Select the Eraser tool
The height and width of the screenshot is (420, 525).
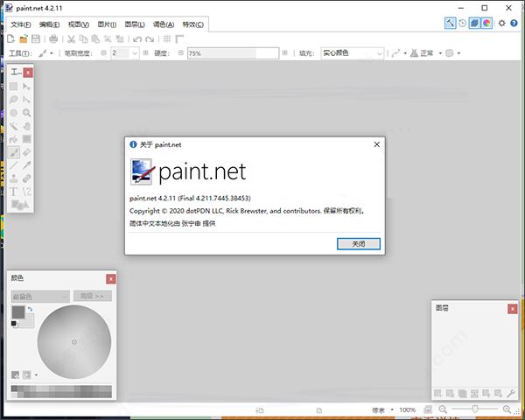click(26, 152)
